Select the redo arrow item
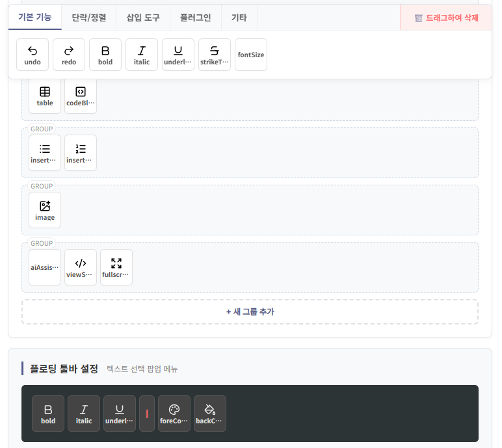The height and width of the screenshot is (448, 502). 69,55
